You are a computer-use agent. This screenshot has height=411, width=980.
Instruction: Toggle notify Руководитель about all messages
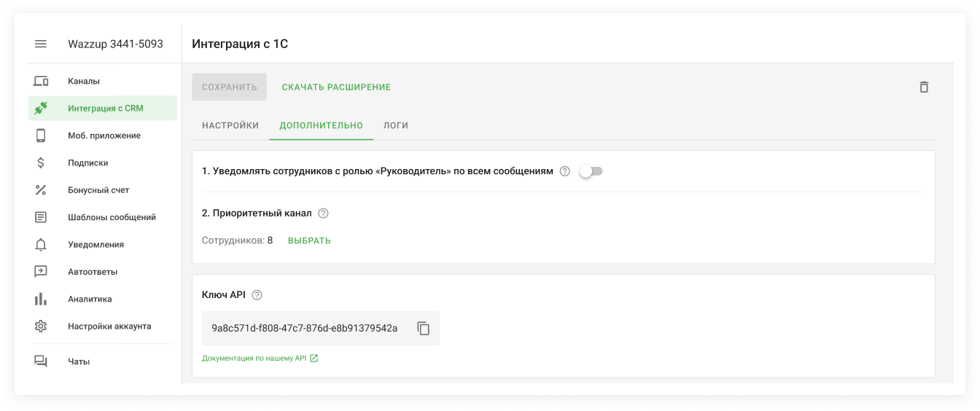591,171
